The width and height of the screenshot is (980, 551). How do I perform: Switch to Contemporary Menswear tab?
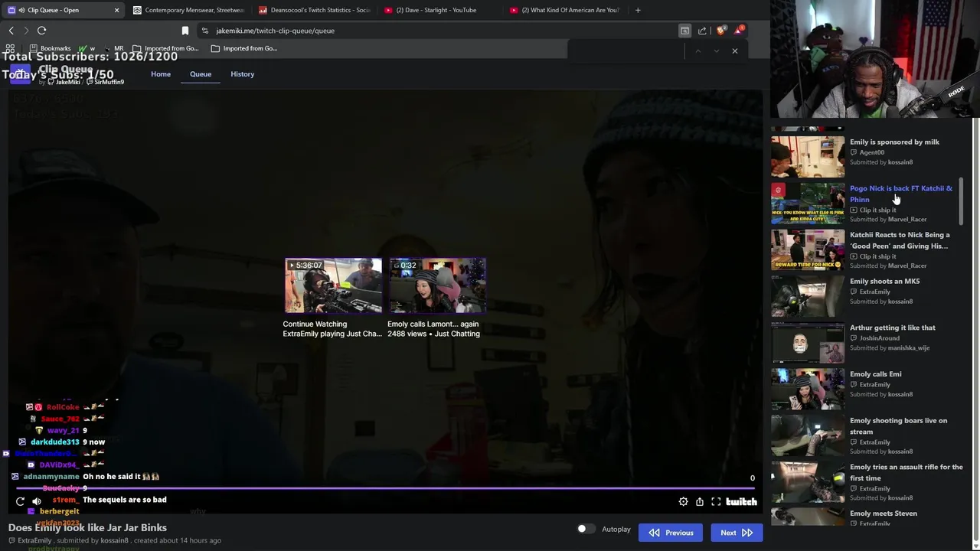[x=188, y=10]
